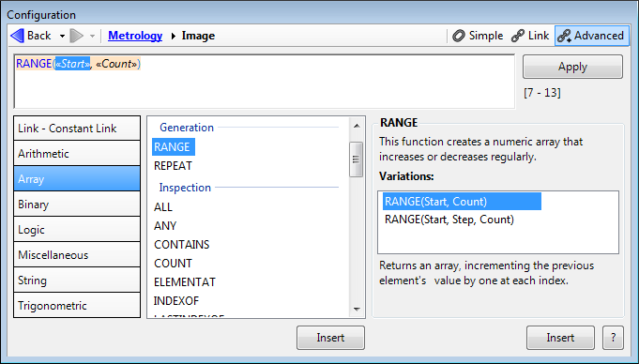Pick the REPEAT function in list
639x364 pixels.
(x=173, y=166)
